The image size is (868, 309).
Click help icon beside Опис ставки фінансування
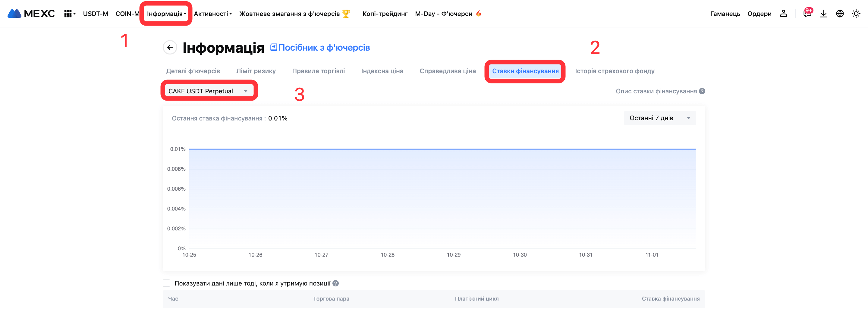tap(702, 91)
